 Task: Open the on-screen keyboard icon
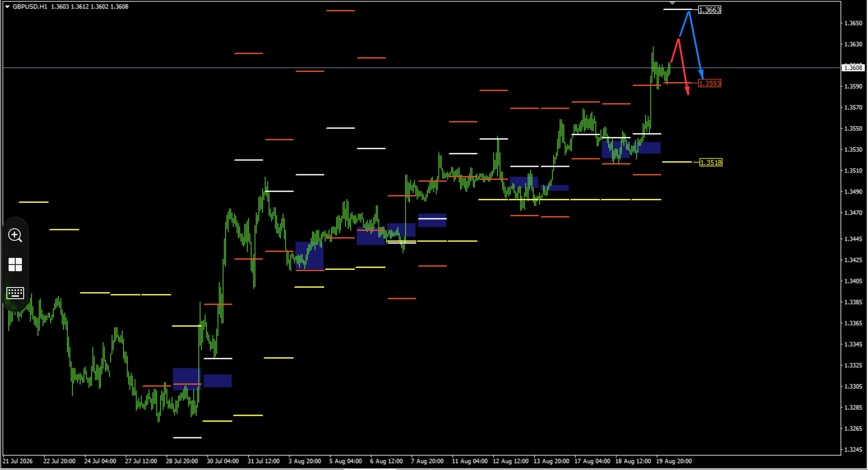(x=15, y=293)
